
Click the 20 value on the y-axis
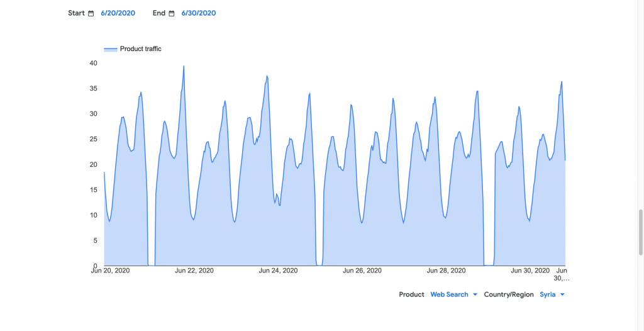94,164
